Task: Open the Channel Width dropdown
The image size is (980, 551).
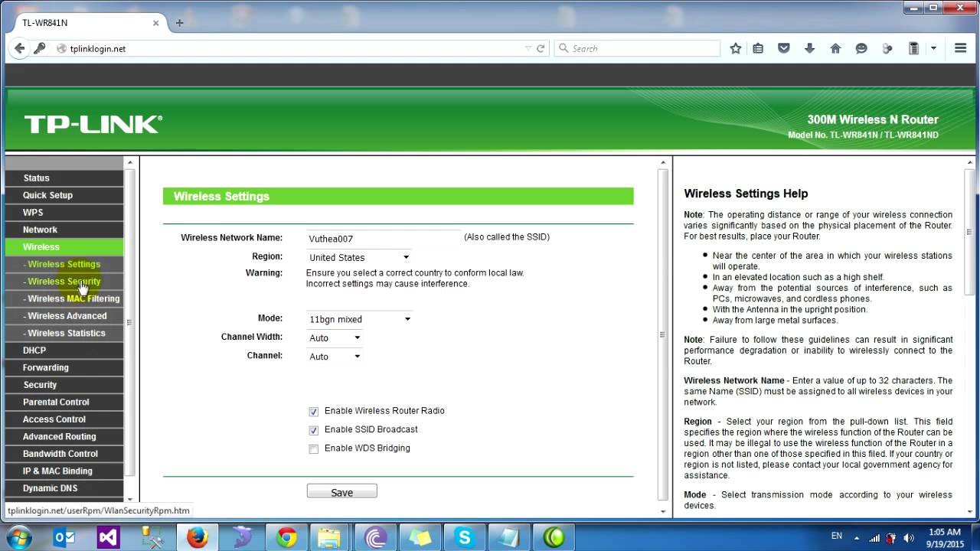Action: [x=335, y=337]
